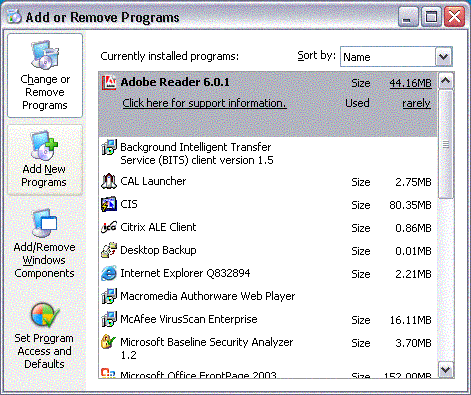
Task: Click the Macromedia Authorware Web Player icon
Action: pos(109,296)
